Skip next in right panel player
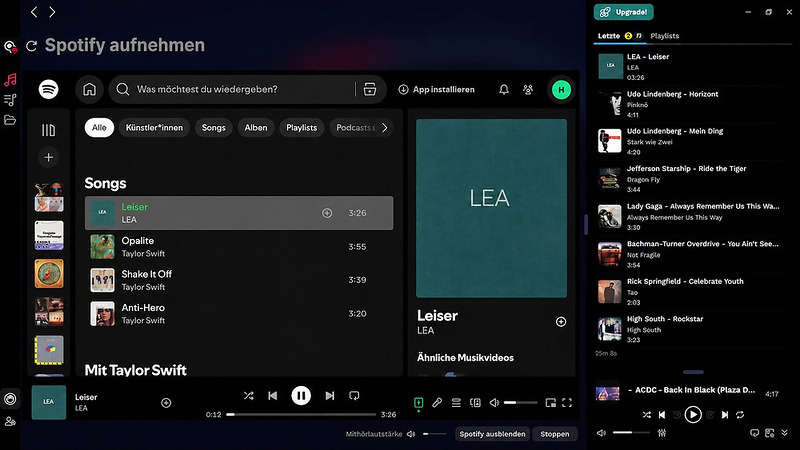The height and width of the screenshot is (450, 800). click(x=725, y=415)
